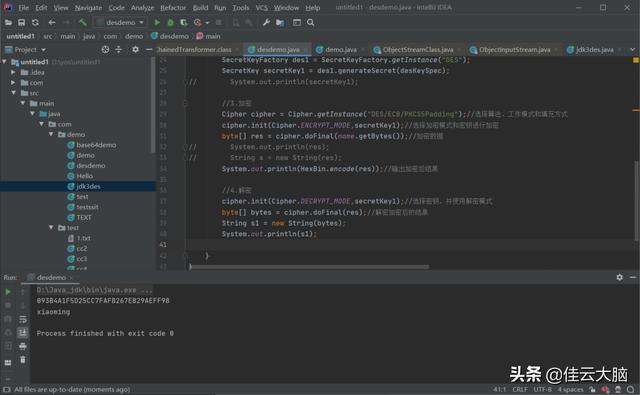
Task: Click the up arrow icon in Run console
Action: [x=23, y=292]
